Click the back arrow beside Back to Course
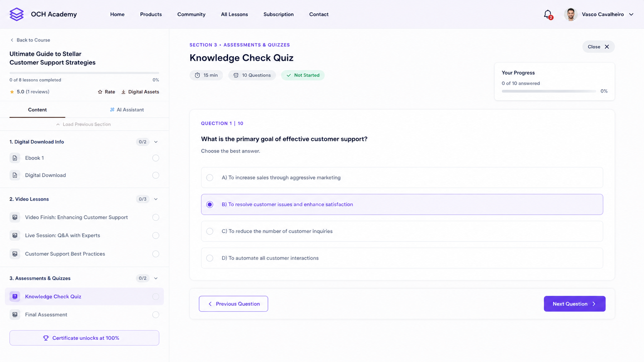 12,40
